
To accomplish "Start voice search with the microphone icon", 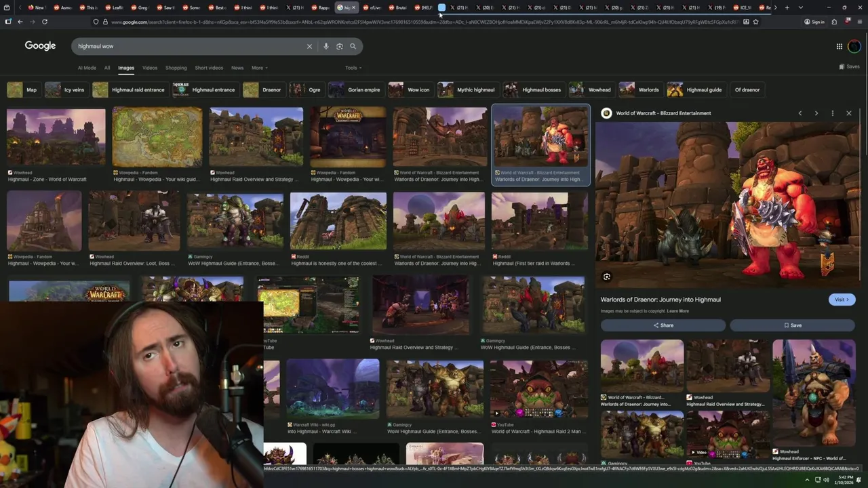I will [326, 46].
